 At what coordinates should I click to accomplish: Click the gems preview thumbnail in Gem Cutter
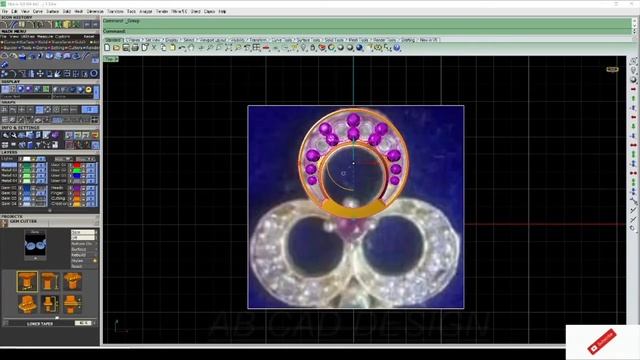pos(35,244)
